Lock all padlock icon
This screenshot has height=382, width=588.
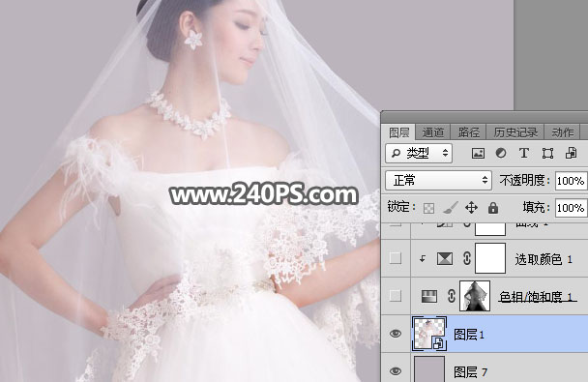point(493,208)
